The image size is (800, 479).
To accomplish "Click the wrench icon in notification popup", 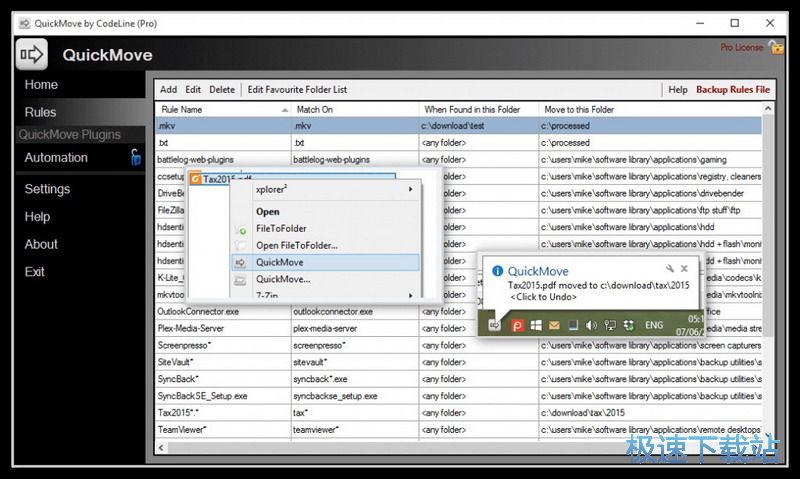I will click(670, 269).
